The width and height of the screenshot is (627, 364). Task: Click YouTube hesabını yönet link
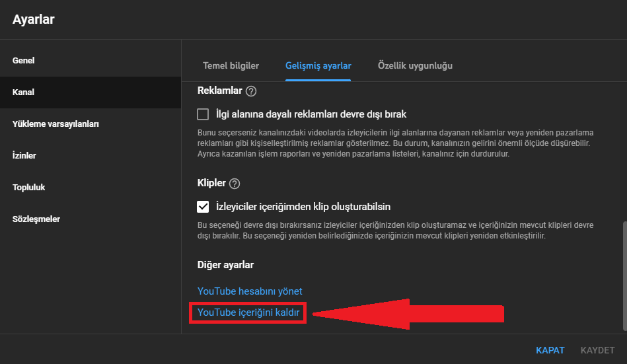coord(250,291)
